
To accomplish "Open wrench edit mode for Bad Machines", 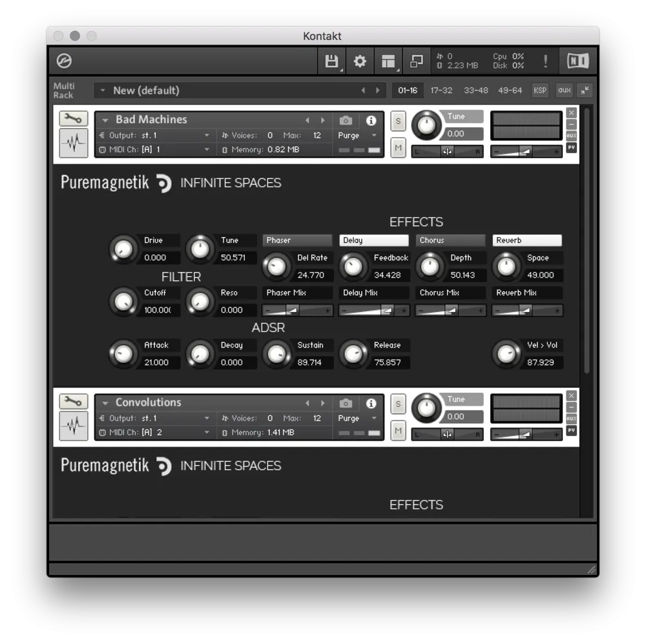I will [x=74, y=119].
